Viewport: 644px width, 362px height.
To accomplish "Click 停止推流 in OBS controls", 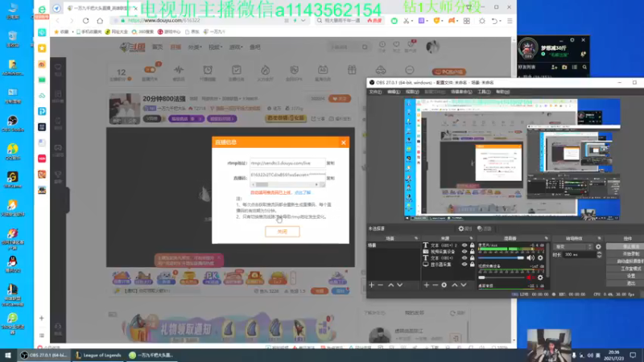I will pos(625,246).
